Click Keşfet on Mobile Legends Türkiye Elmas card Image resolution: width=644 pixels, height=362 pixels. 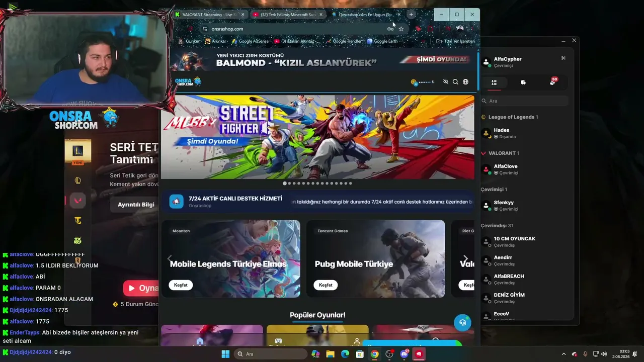point(181,285)
